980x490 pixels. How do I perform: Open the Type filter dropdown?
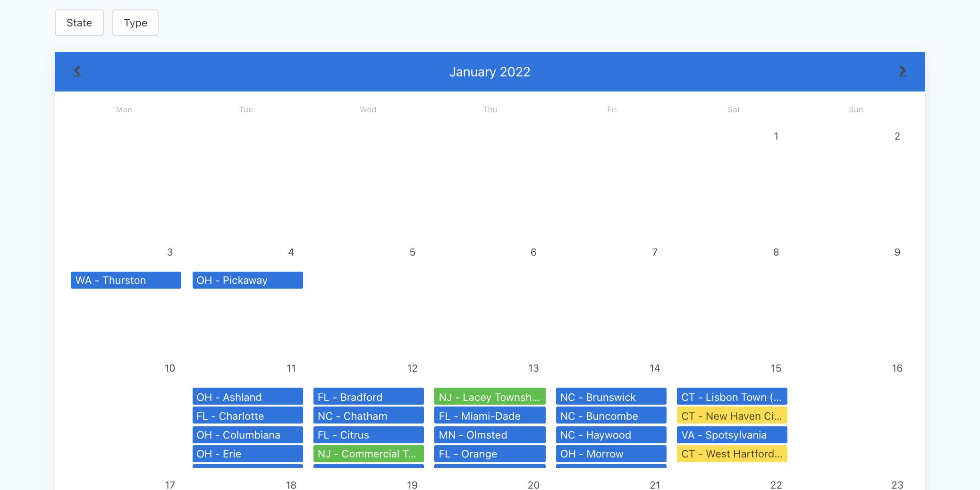(x=135, y=23)
